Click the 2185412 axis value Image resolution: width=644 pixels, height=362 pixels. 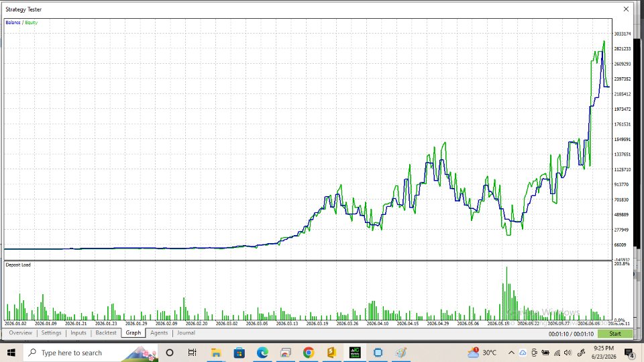[623, 94]
